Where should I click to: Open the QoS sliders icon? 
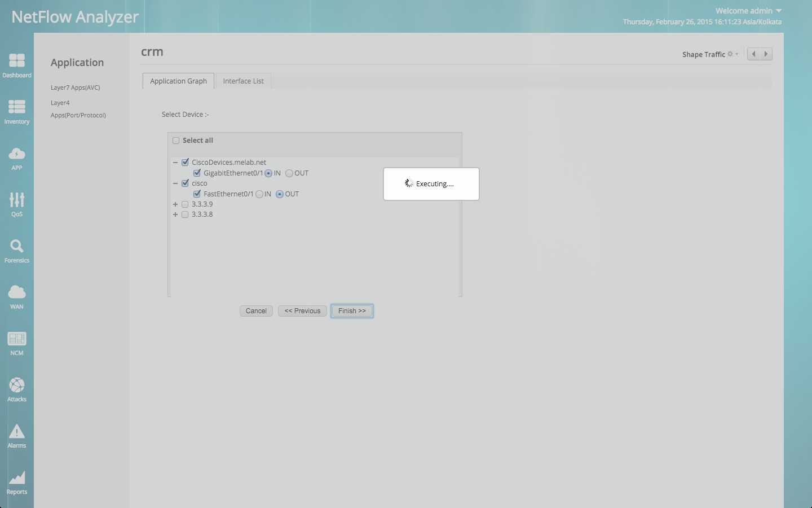point(17,199)
